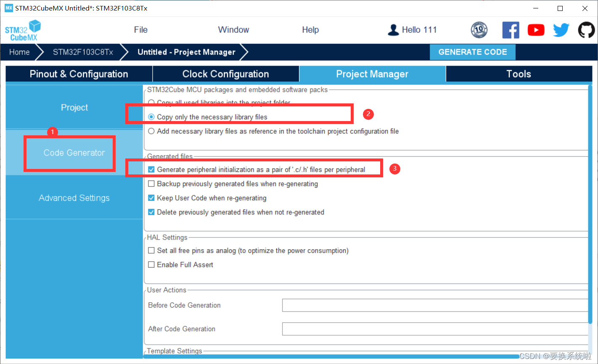Click the STM32CubeMX logo
This screenshot has height=364, width=598.
tap(23, 30)
